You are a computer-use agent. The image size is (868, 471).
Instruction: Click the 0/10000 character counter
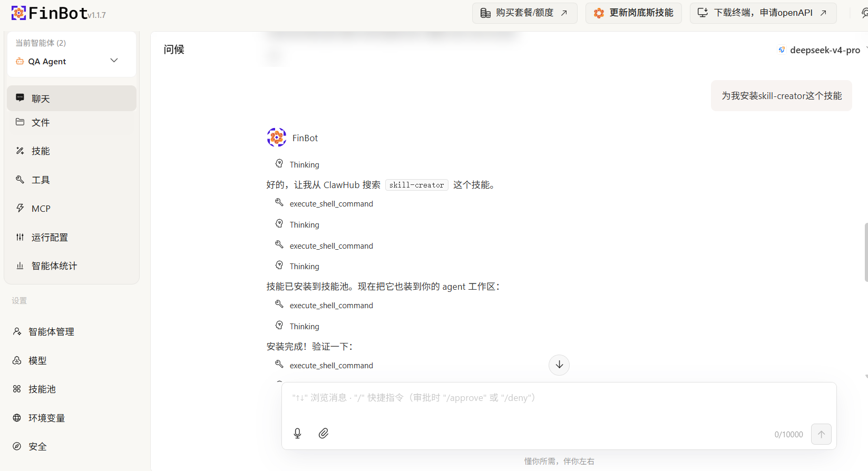[788, 435]
